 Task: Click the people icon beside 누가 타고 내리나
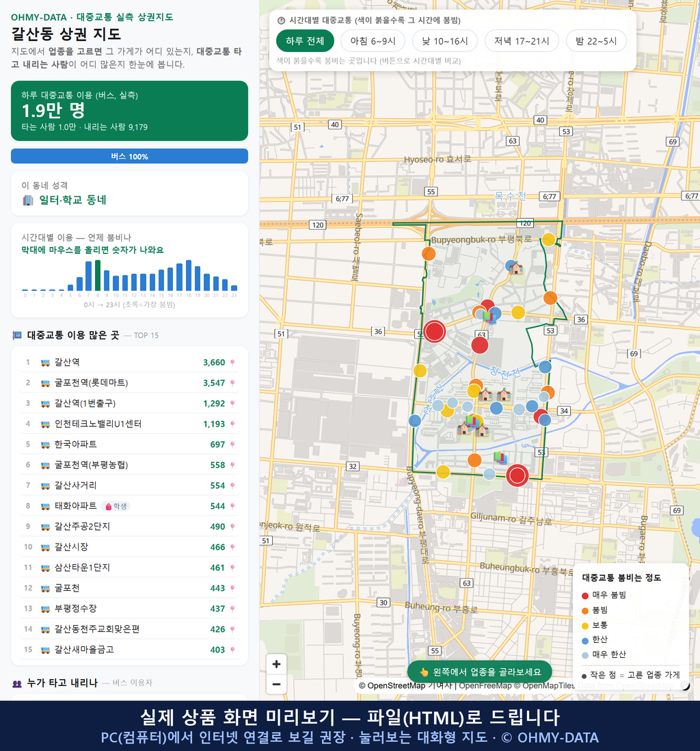click(x=17, y=683)
